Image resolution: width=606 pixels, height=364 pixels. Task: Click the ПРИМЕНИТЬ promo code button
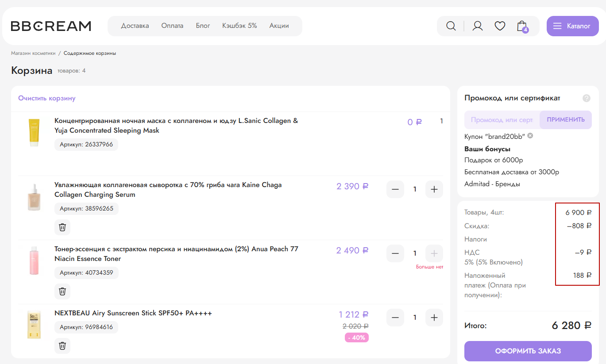coord(566,120)
